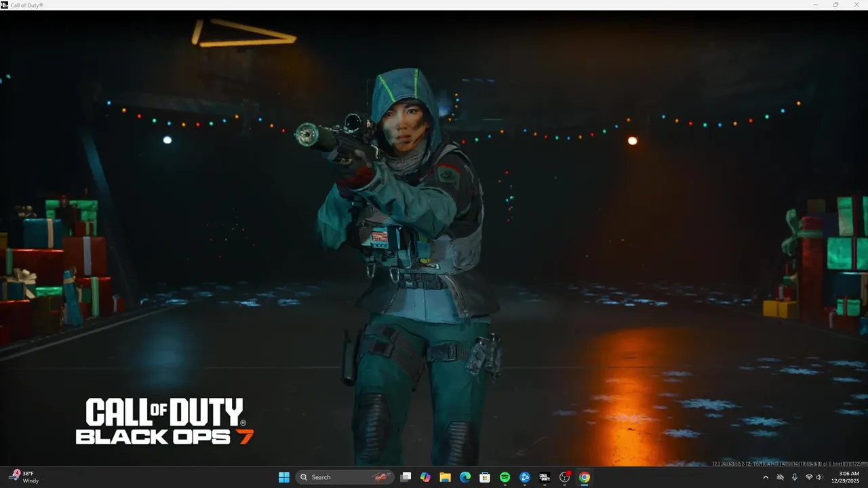Close the Call of Duty window
The height and width of the screenshot is (488, 868).
(x=856, y=5)
